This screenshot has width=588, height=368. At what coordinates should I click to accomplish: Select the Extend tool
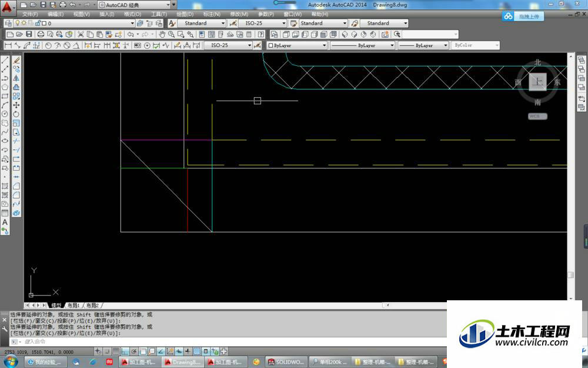pos(16,150)
